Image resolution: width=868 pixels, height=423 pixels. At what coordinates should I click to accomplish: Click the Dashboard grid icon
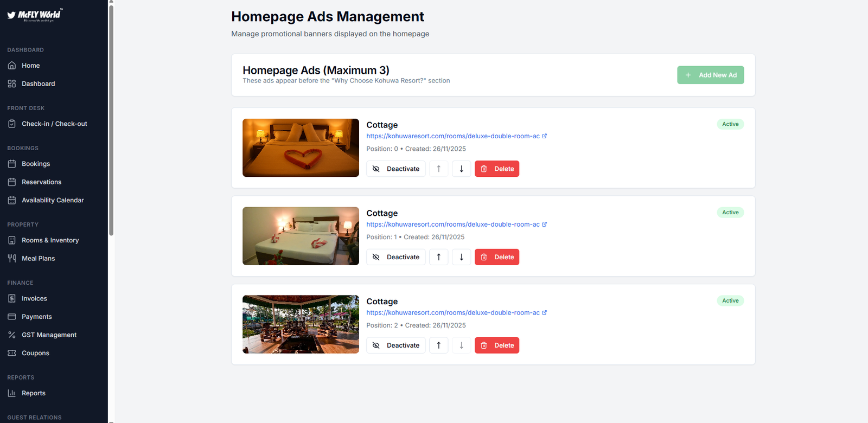[x=12, y=84]
